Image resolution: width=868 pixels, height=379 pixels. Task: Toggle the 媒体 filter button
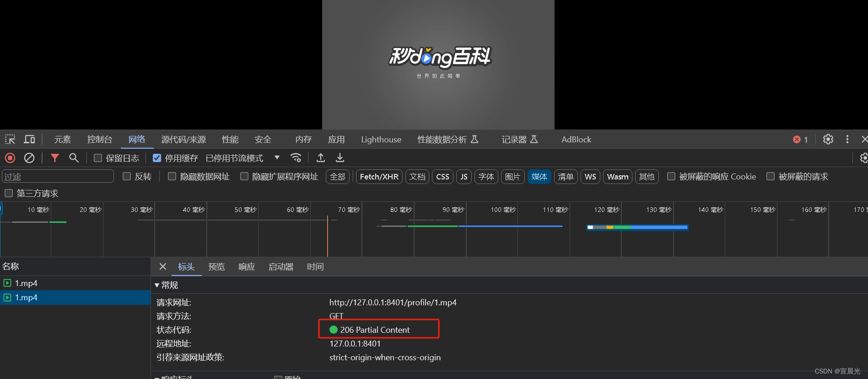tap(539, 177)
